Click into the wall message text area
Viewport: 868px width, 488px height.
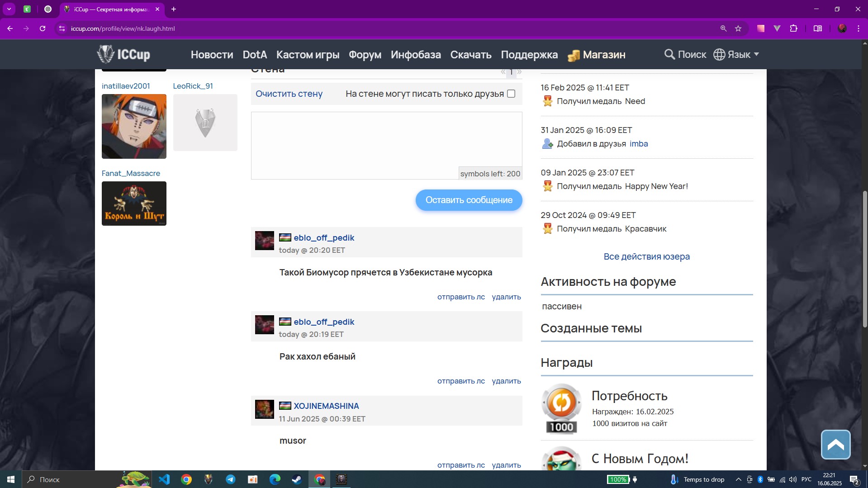tap(386, 145)
